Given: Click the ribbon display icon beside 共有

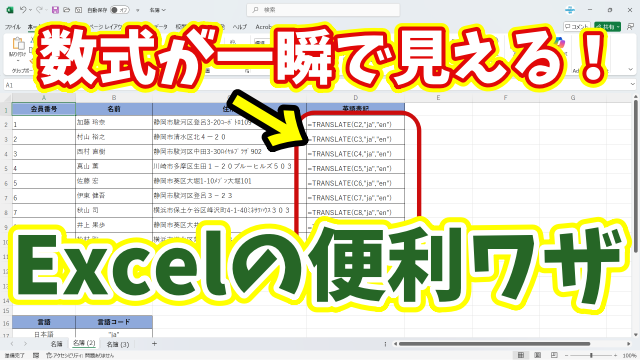Looking at the screenshot, I should click(x=630, y=27).
